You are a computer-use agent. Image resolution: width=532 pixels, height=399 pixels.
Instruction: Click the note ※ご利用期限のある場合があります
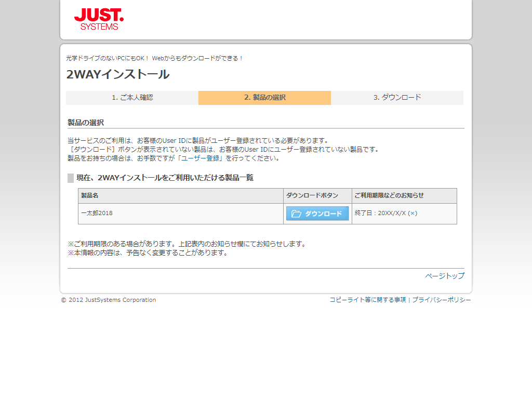tap(188, 244)
